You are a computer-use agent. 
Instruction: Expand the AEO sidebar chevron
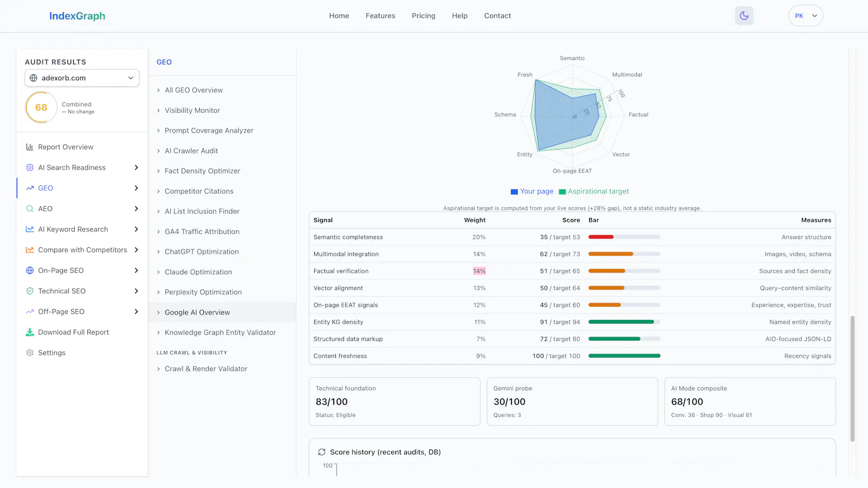[136, 209]
